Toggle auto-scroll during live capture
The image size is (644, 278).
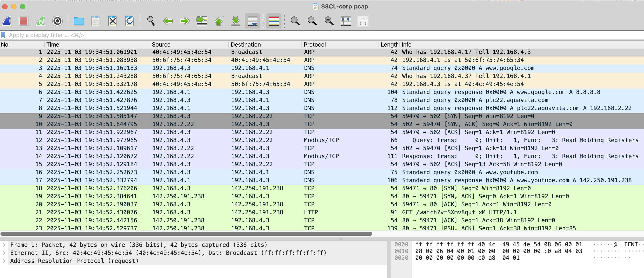pyautogui.click(x=252, y=21)
